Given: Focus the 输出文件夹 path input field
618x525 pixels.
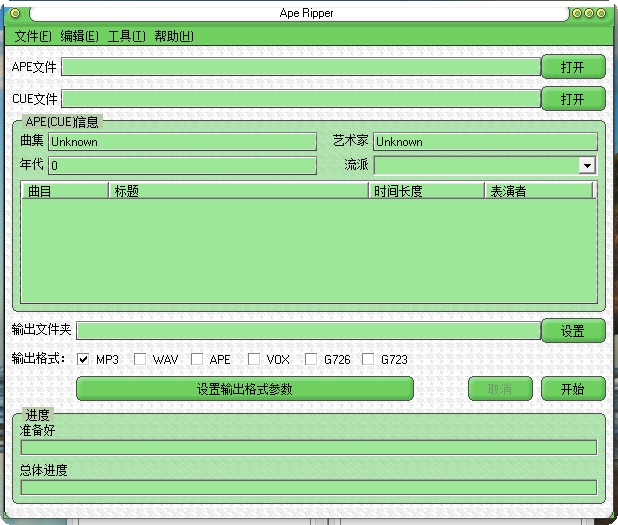Looking at the screenshot, I should pyautogui.click(x=309, y=331).
